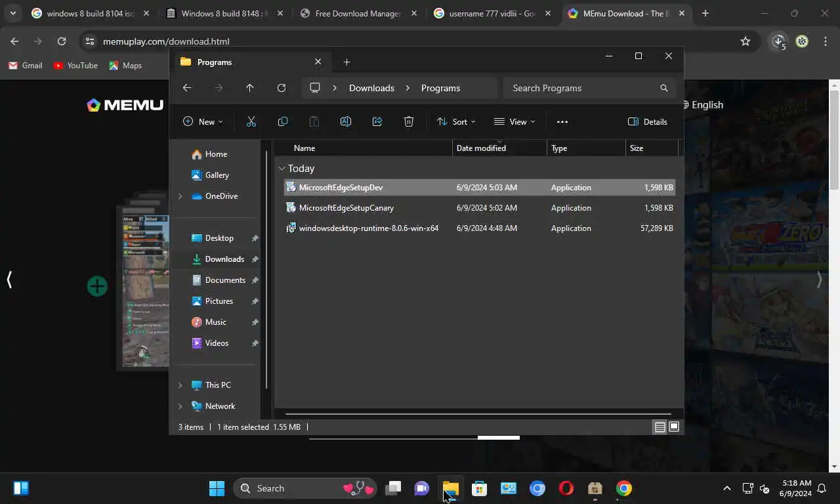Collapse the Today group

pyautogui.click(x=282, y=169)
